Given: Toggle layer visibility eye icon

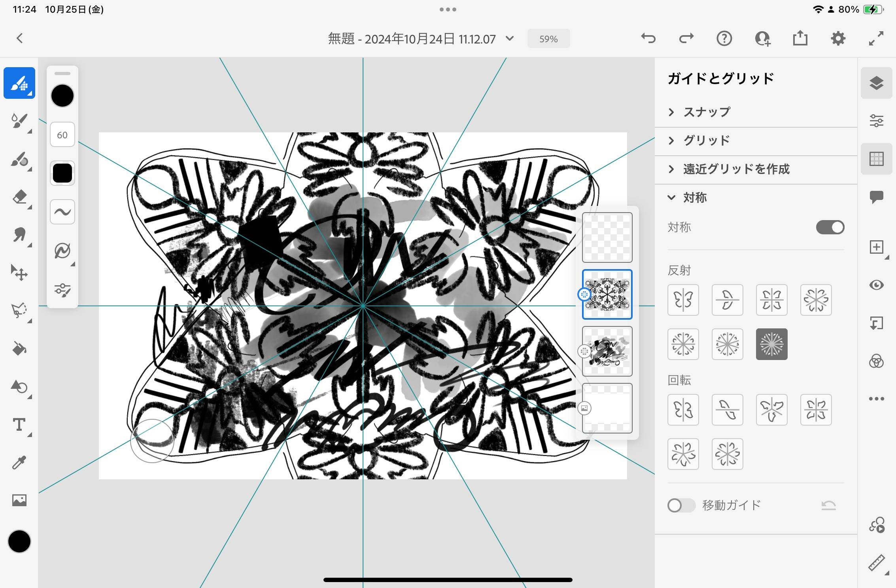Looking at the screenshot, I should 877,285.
